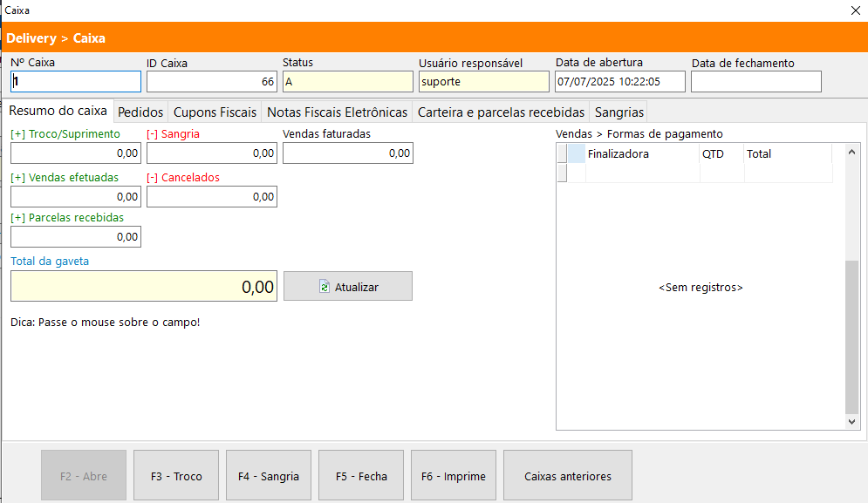
Task: Click the Nº Caixa input field
Action: 76,82
